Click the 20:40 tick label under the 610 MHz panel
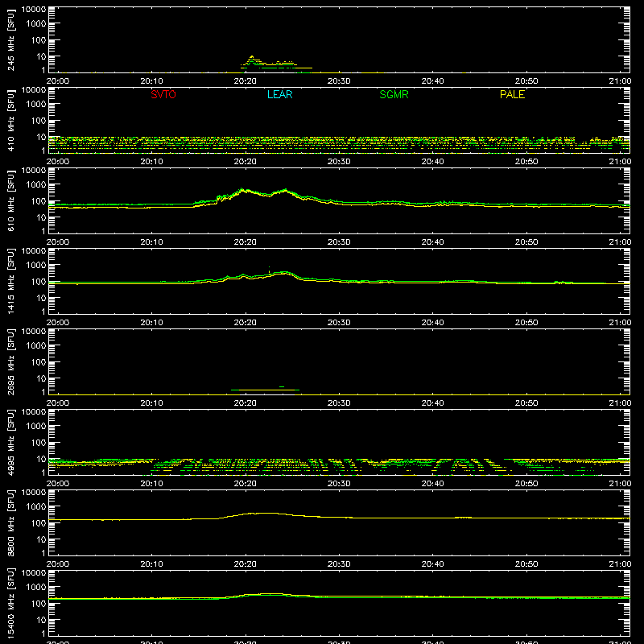The width and height of the screenshot is (644, 644). pyautogui.click(x=432, y=242)
